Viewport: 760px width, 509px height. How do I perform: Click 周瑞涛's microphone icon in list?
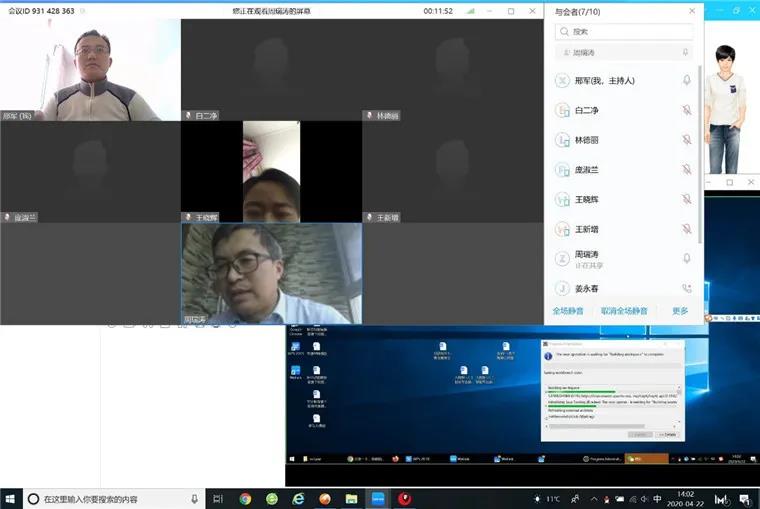686,258
